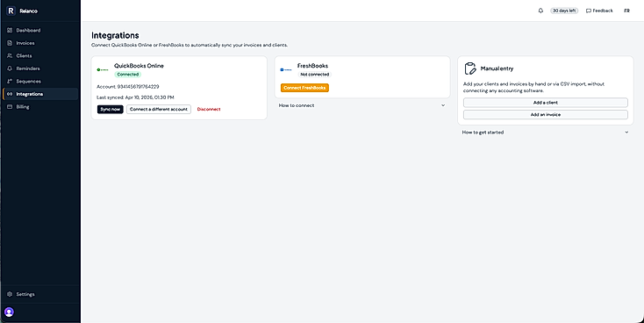The height and width of the screenshot is (323, 644).
Task: Click the Settings gear icon
Action: pos(10,294)
